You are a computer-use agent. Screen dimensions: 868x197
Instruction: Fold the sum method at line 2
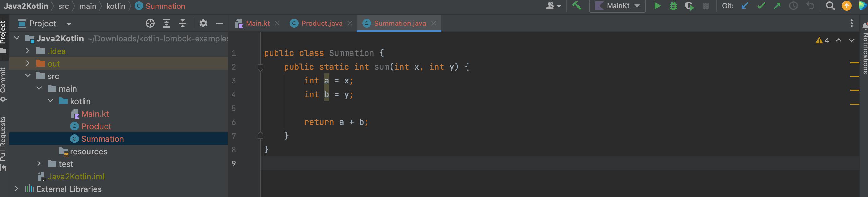pos(260,67)
